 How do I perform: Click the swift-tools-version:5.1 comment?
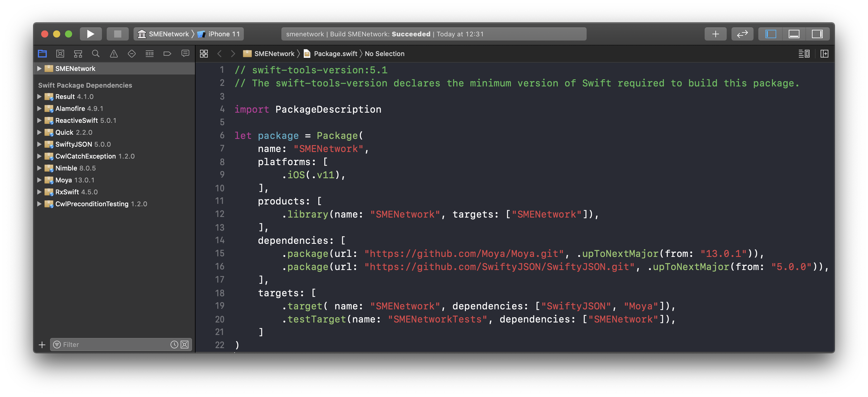tap(311, 70)
